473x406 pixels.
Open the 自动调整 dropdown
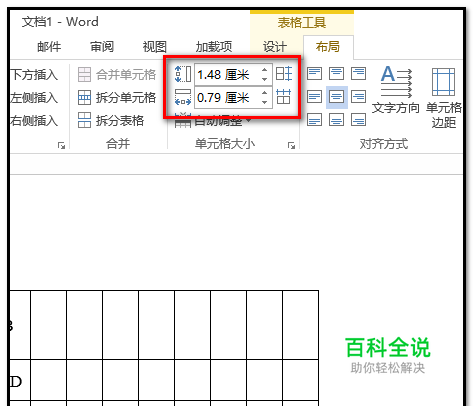click(213, 121)
